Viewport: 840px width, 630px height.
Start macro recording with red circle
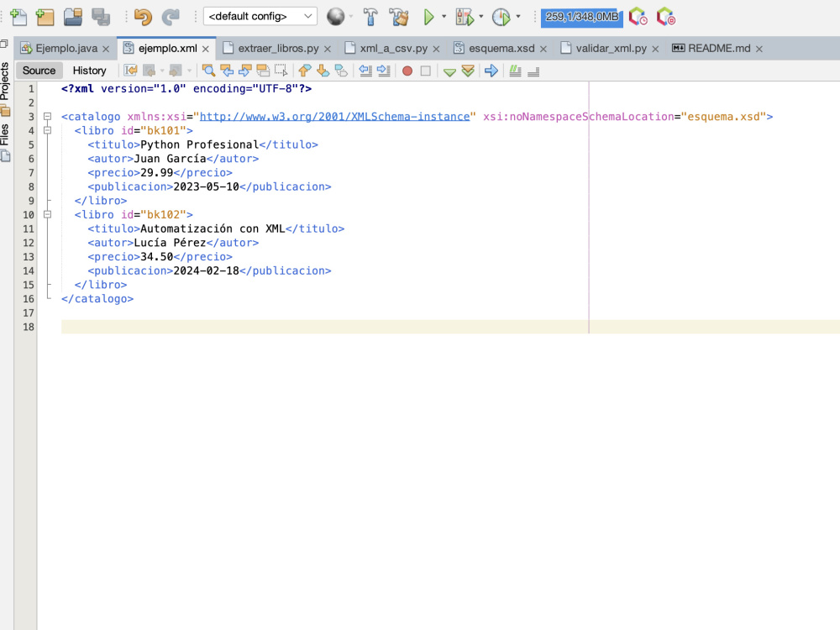[407, 71]
